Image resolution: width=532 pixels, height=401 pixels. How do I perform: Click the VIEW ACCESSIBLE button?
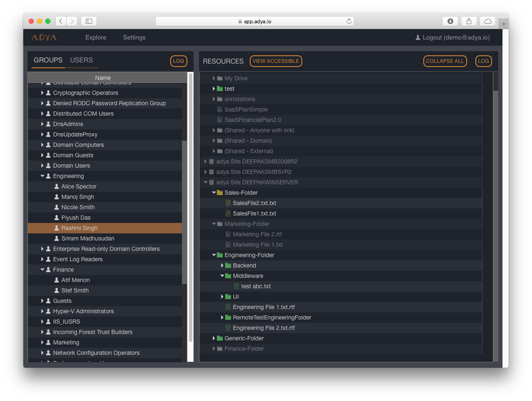(x=276, y=61)
